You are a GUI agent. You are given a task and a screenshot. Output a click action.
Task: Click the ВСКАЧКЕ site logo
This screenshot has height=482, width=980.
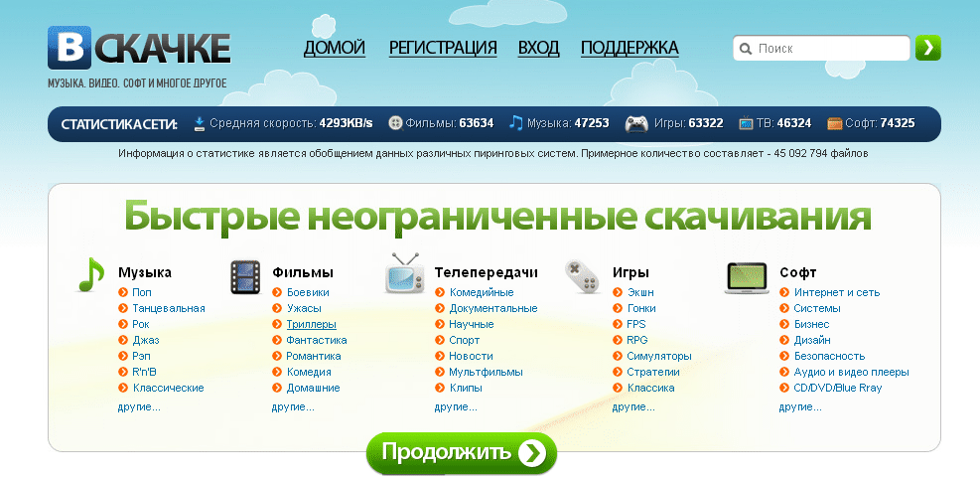pos(139,49)
